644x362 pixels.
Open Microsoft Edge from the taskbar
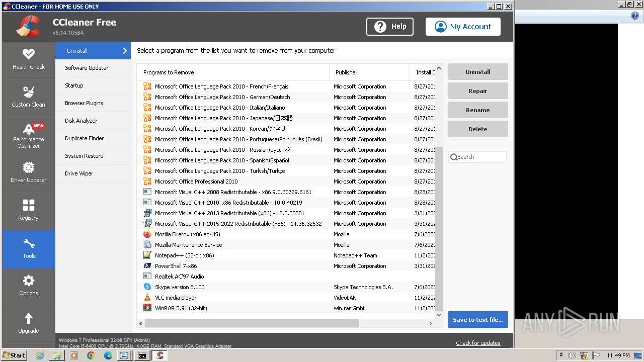pos(108,355)
